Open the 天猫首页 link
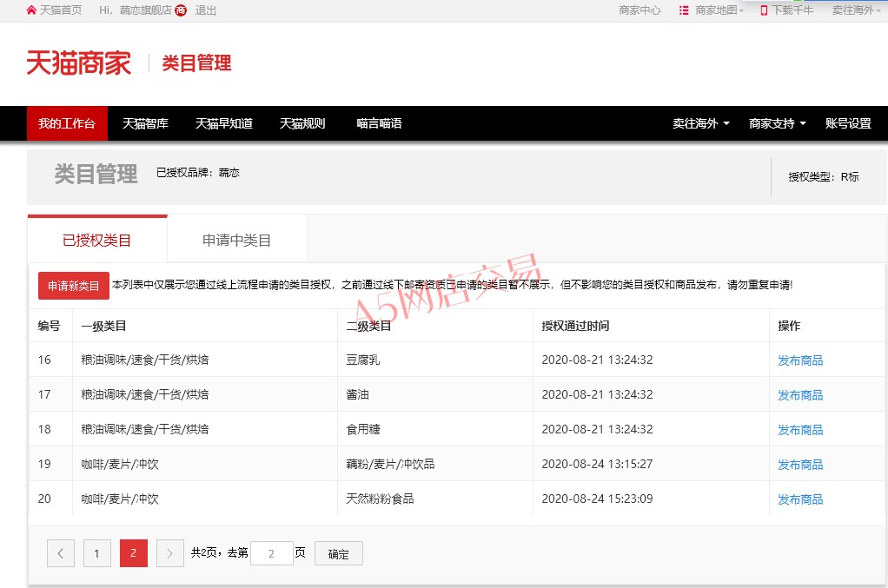This screenshot has width=888, height=588. (61, 10)
